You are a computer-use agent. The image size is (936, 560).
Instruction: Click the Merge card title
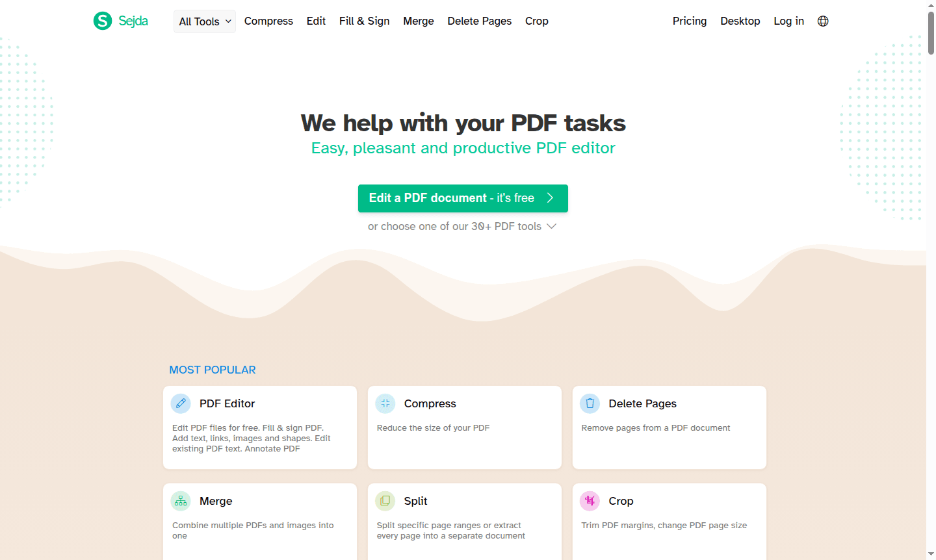point(216,501)
